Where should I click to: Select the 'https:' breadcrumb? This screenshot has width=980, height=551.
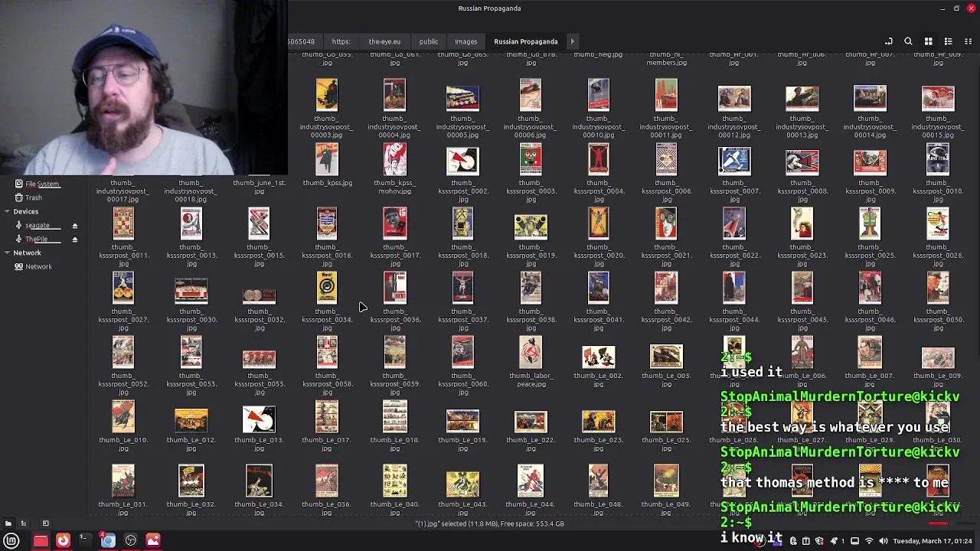point(341,41)
